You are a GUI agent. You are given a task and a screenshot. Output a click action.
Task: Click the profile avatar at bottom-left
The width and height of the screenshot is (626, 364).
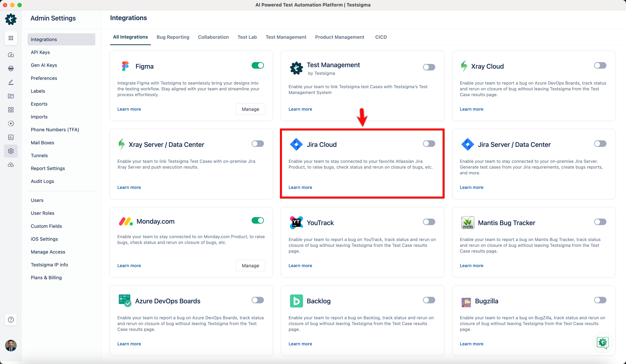point(11,345)
